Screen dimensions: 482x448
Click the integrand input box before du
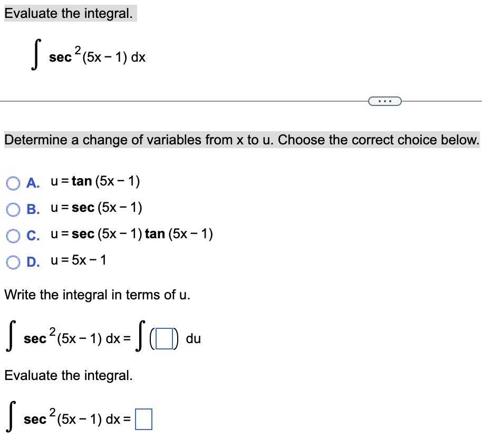(x=164, y=338)
